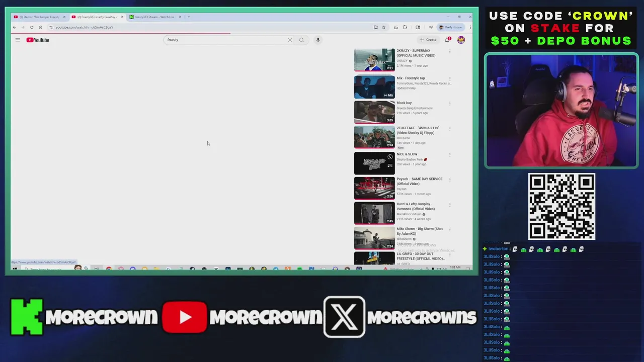Image resolution: width=644 pixels, height=362 pixels.
Task: Open YouTube notifications bell
Action: [x=447, y=40]
